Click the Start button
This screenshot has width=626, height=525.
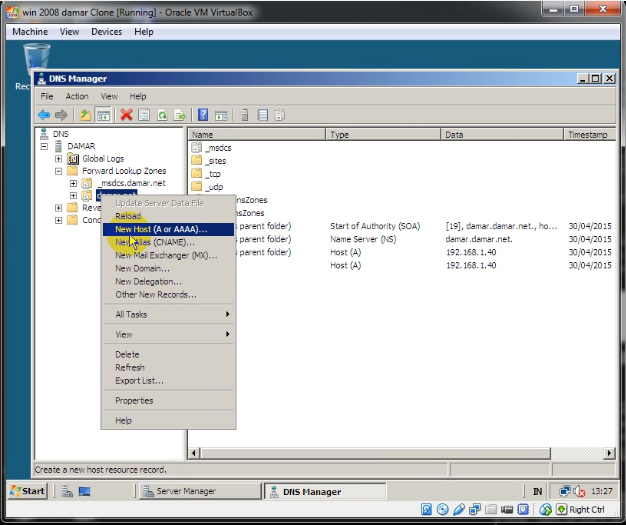(28, 491)
